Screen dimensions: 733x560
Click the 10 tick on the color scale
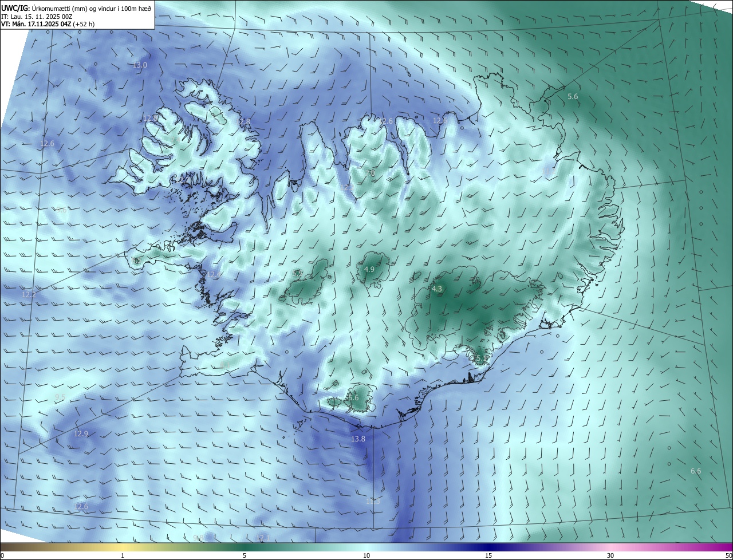coord(366,555)
